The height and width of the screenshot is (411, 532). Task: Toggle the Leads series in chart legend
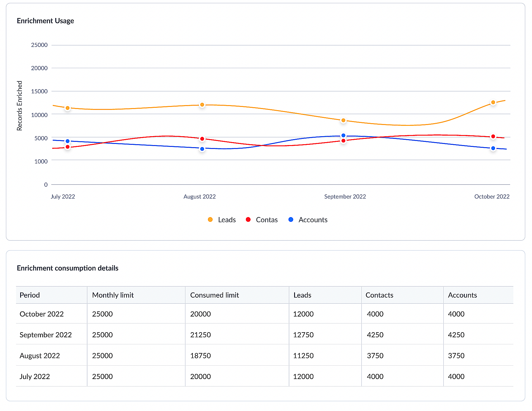coord(222,220)
